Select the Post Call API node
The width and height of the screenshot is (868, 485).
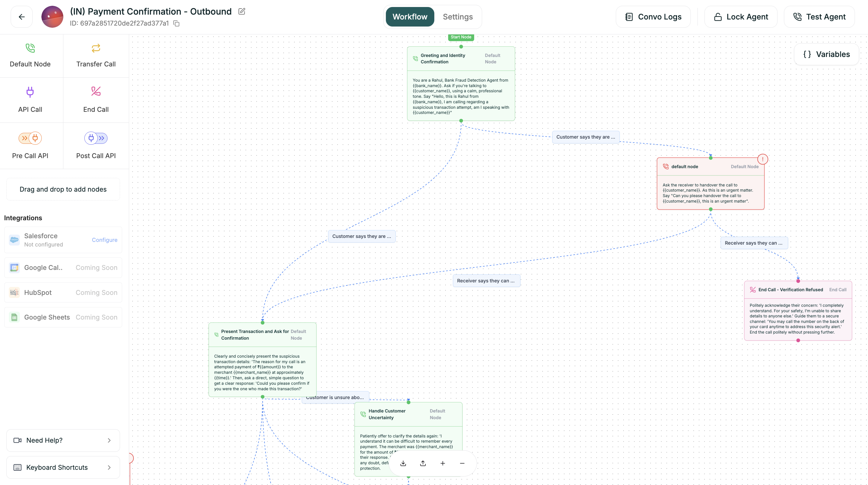tap(95, 146)
